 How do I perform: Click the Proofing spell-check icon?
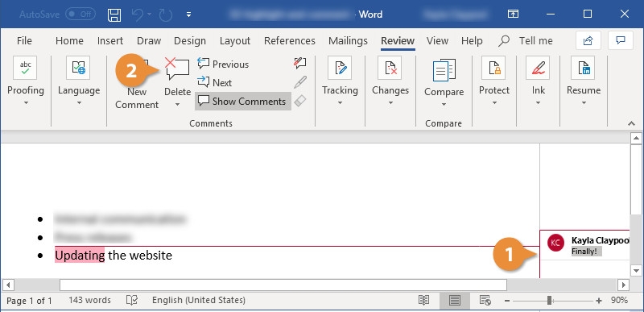(25, 68)
